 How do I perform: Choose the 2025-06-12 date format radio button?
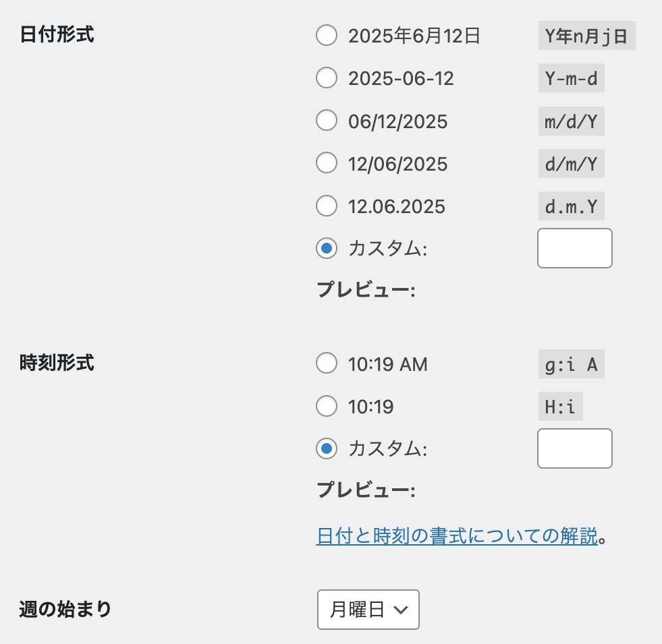click(x=327, y=78)
